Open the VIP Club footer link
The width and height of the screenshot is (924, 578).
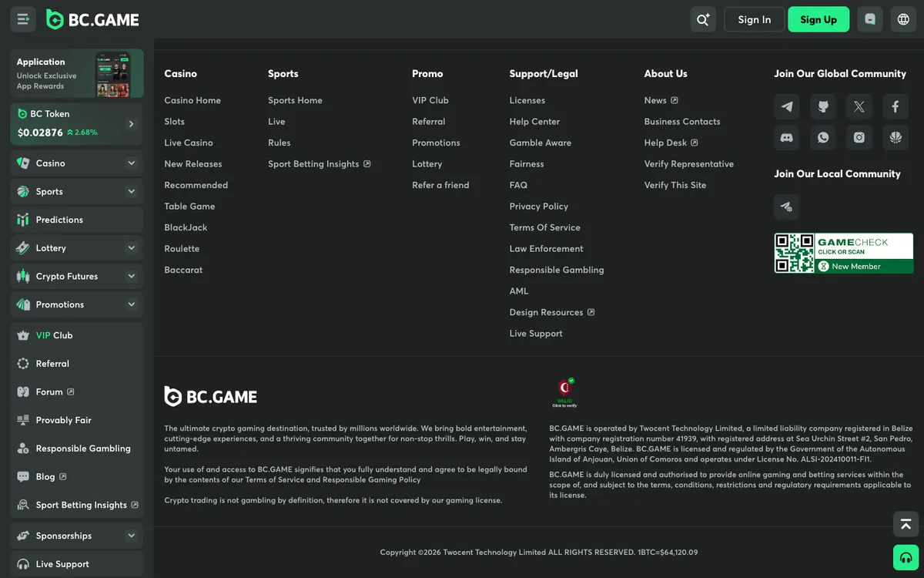430,100
